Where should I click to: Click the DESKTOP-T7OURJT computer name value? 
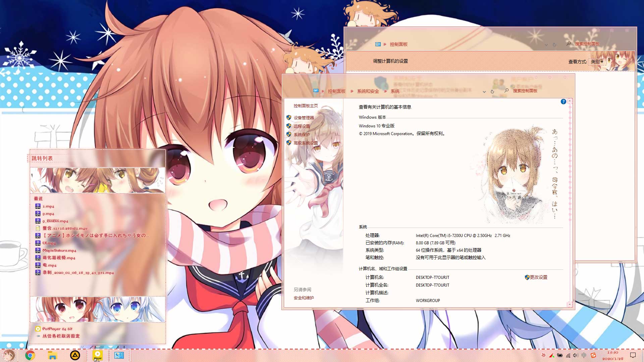point(432,278)
